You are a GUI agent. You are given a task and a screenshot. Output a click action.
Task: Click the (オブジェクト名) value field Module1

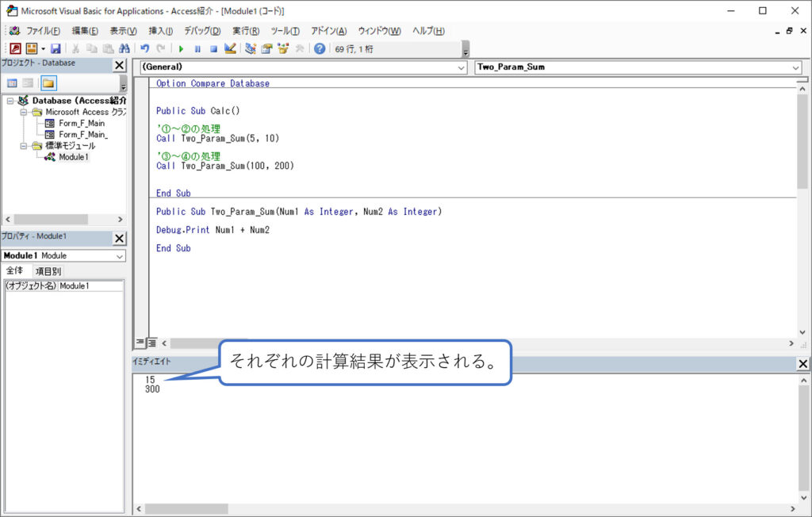pos(90,286)
